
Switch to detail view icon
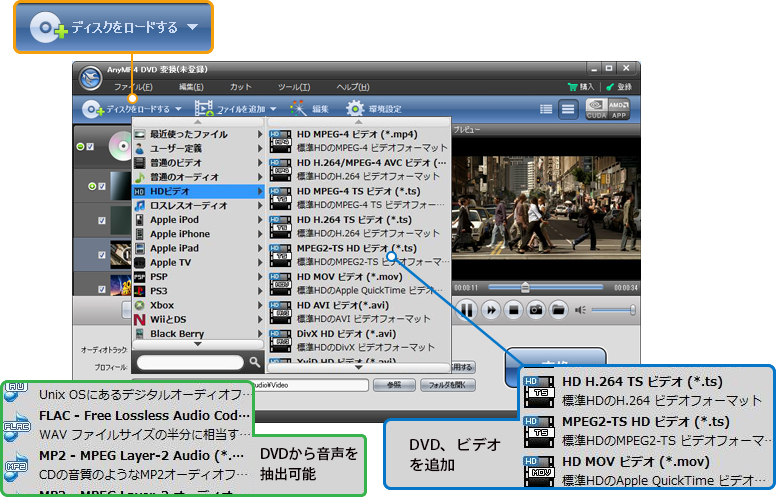pyautogui.click(x=568, y=109)
